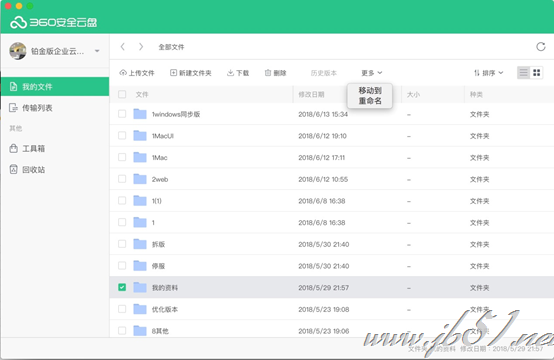Viewport: 554px width, 360px height.
Task: Open the 更多 more dropdown
Action: click(372, 73)
